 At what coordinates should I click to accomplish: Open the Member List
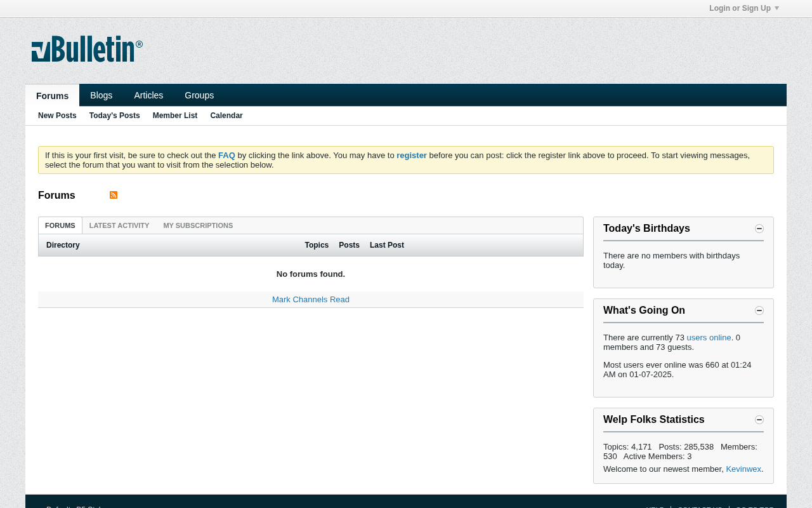tap(175, 116)
